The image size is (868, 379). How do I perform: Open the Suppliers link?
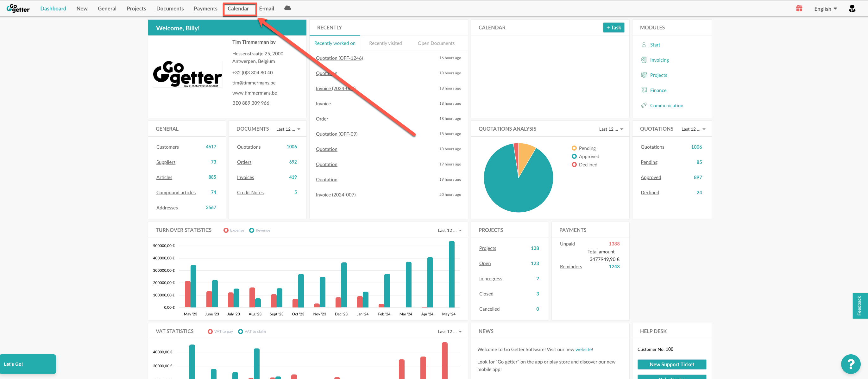click(x=166, y=162)
